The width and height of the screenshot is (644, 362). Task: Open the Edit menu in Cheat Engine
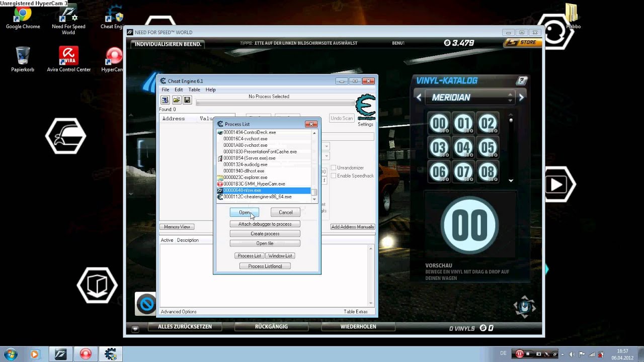point(179,89)
